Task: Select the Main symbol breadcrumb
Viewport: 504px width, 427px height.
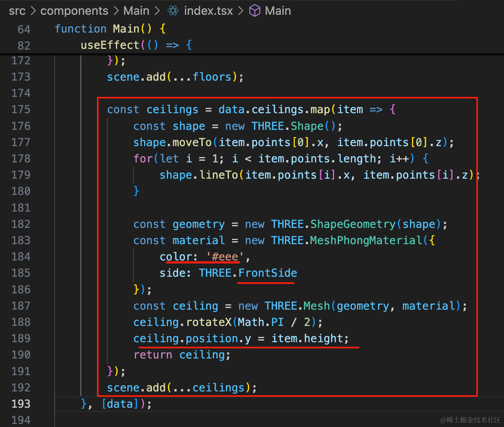Action: 278,11
